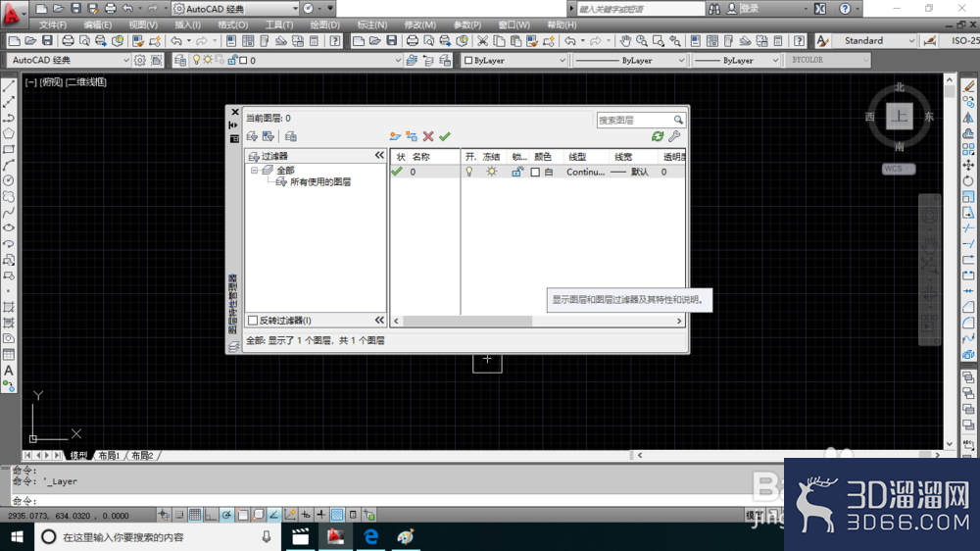Image resolution: width=980 pixels, height=551 pixels.
Task: Select the Polygon tool in draw toolbar
Action: click(9, 133)
